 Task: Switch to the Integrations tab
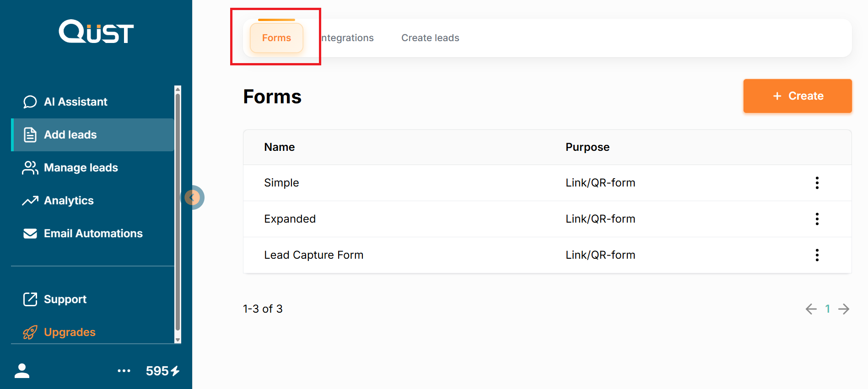[348, 38]
